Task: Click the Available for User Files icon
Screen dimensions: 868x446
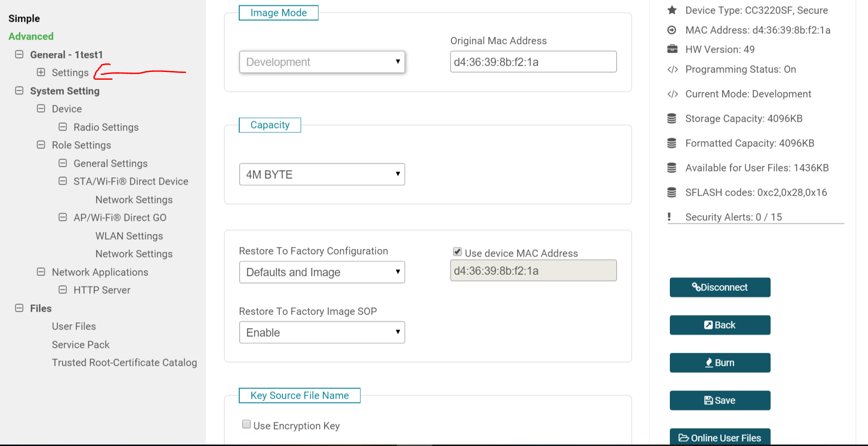Action: click(x=672, y=168)
